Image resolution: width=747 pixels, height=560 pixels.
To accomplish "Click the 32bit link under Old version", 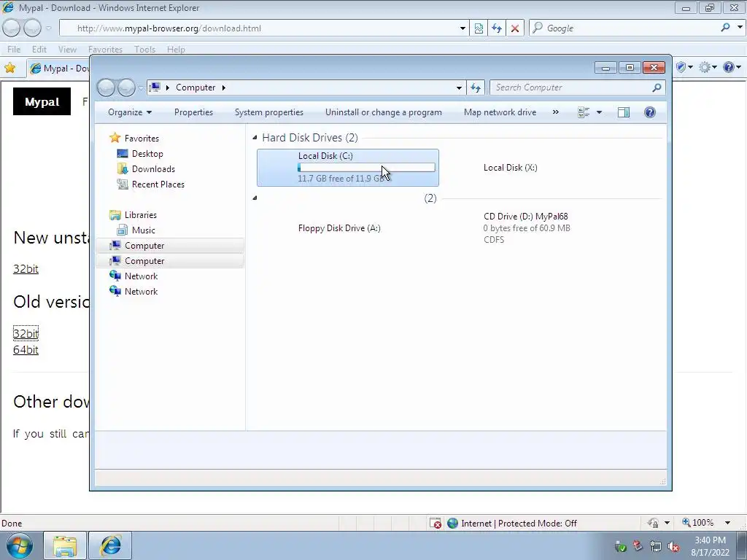I will tap(26, 333).
